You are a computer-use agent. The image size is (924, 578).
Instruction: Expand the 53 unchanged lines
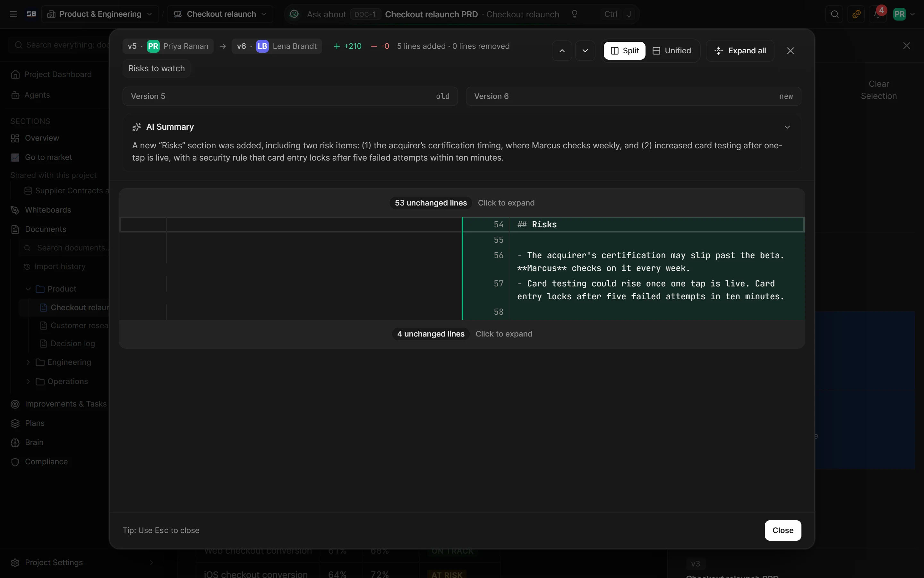click(x=462, y=203)
